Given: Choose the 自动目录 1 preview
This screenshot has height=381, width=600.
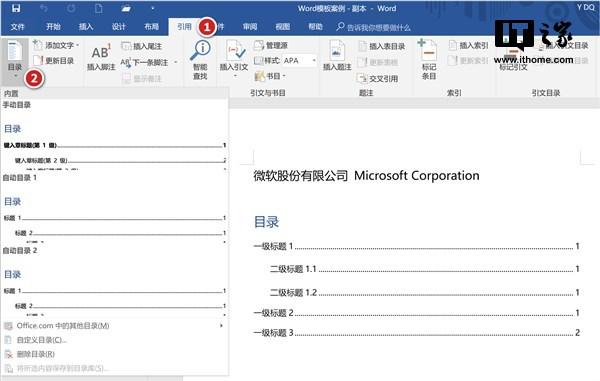Looking at the screenshot, I should pos(115,208).
